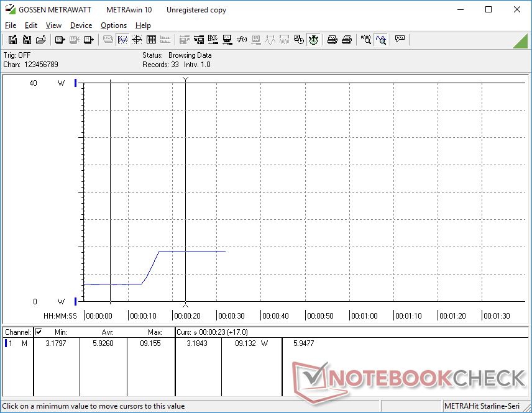532x413 pixels.
Task: Switch to the XY crosshair plot view
Action: (137, 40)
